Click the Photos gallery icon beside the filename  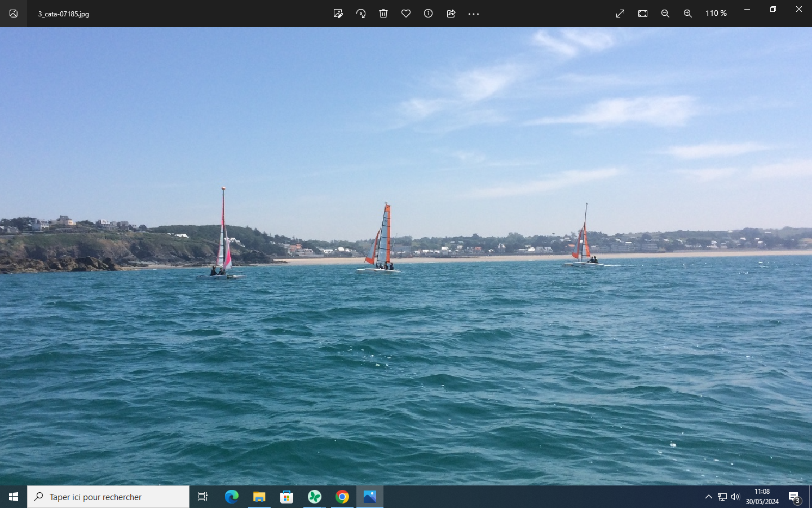[x=14, y=14]
